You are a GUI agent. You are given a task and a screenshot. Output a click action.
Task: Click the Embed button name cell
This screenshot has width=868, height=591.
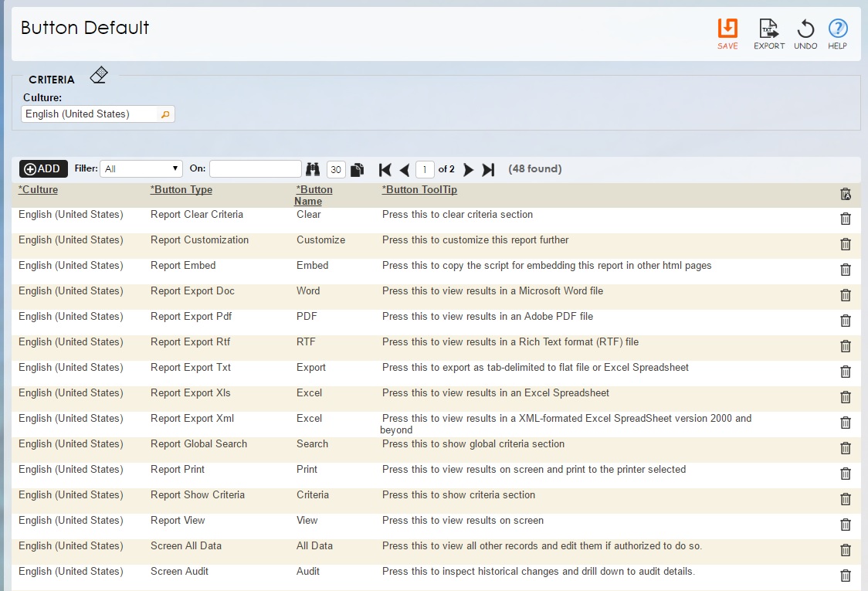click(312, 265)
